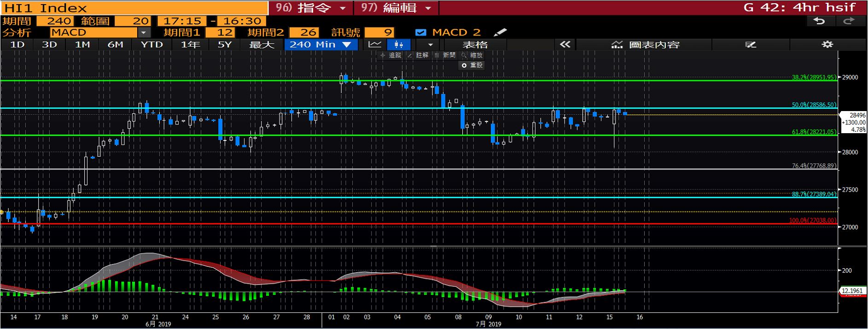The image size is (868, 329).
Task: Open the 97) 編輯 menu
Action: (x=396, y=8)
